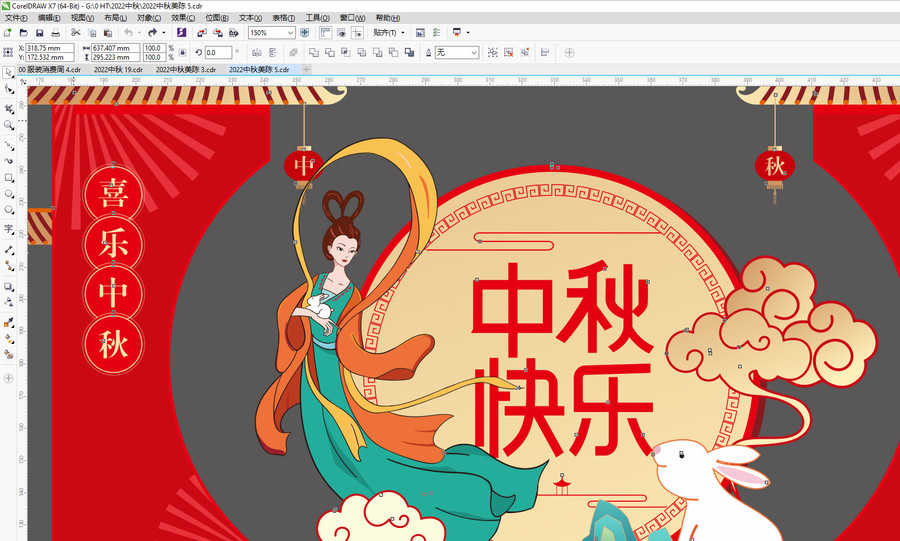
Task: Toggle the show rulers button
Action: click(x=325, y=33)
